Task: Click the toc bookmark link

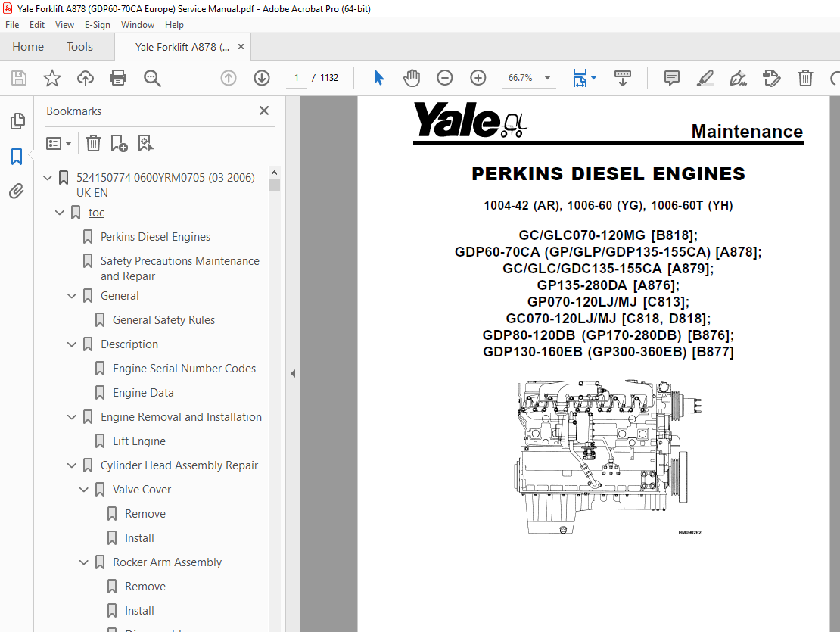Action: tap(96, 213)
